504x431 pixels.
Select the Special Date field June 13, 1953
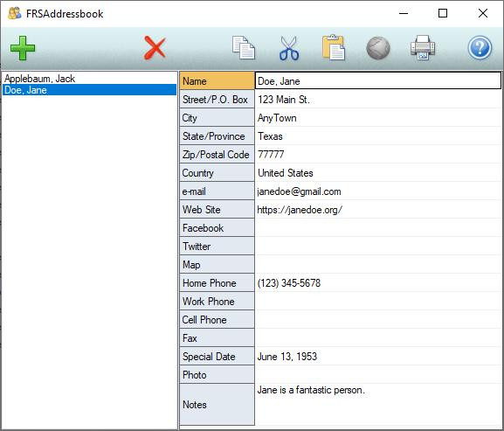(x=378, y=357)
